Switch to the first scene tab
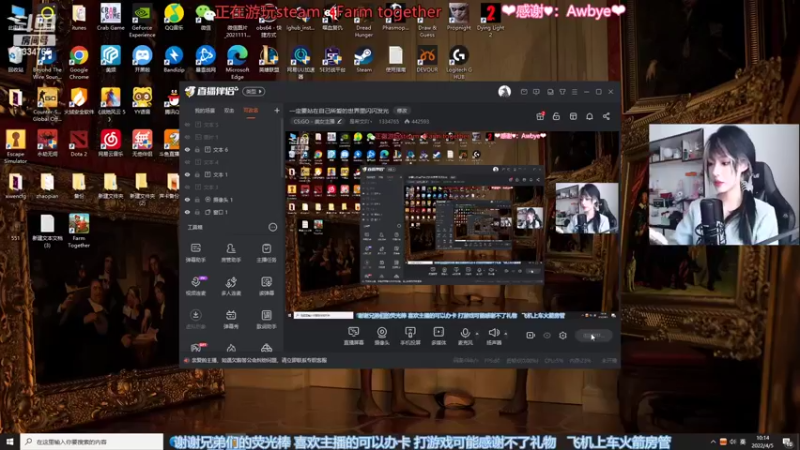The image size is (800, 450). pyautogui.click(x=205, y=110)
